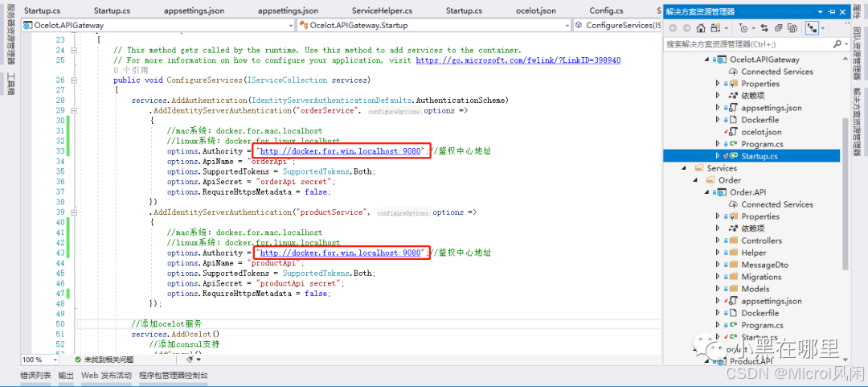Select Connected Services under Order.API

click(x=776, y=204)
